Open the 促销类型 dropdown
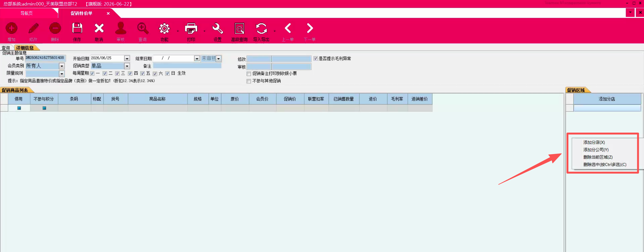The image size is (644, 252). click(x=127, y=66)
